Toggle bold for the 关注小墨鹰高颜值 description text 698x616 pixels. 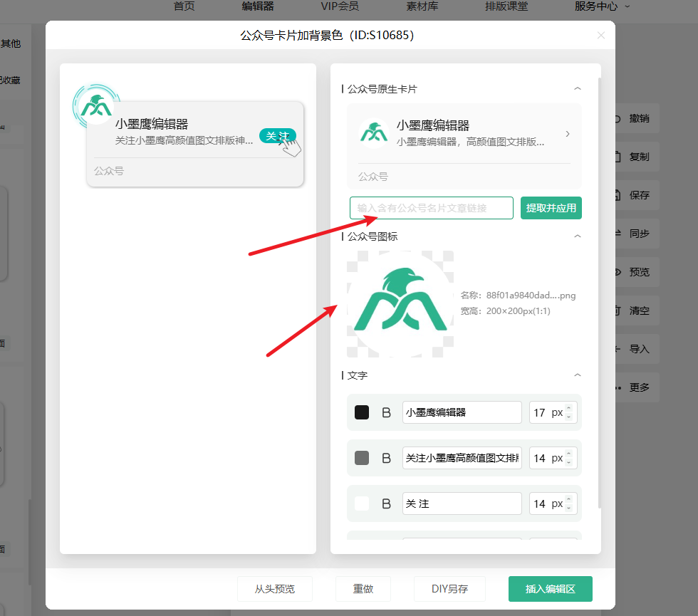386,458
